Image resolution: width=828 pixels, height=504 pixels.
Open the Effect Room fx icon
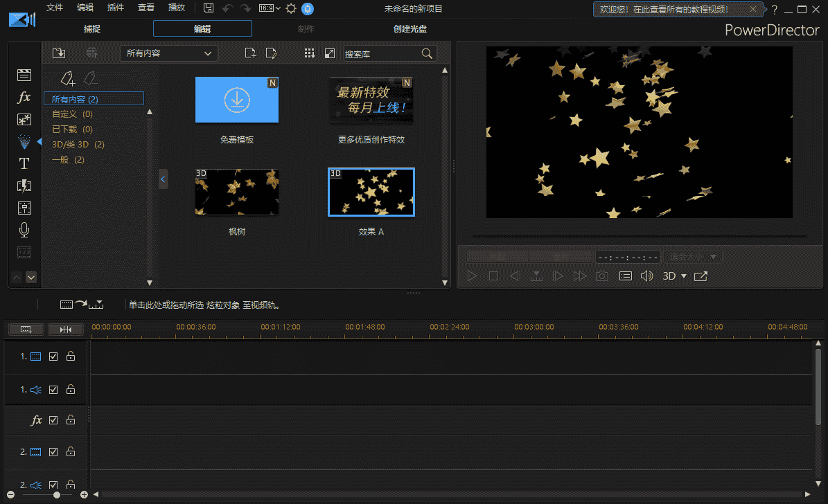tap(24, 97)
